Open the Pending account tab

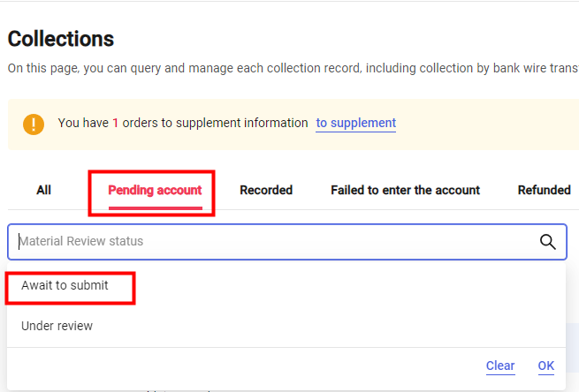[x=155, y=190]
